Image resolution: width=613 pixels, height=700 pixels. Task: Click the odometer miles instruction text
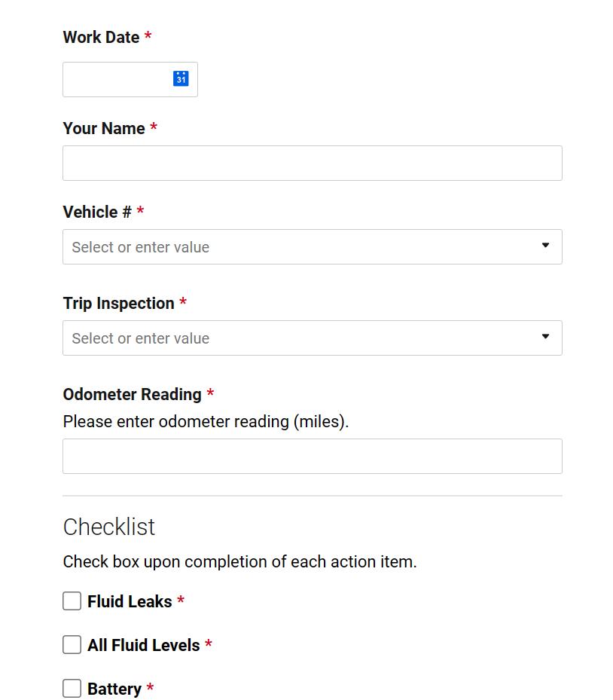(x=206, y=421)
